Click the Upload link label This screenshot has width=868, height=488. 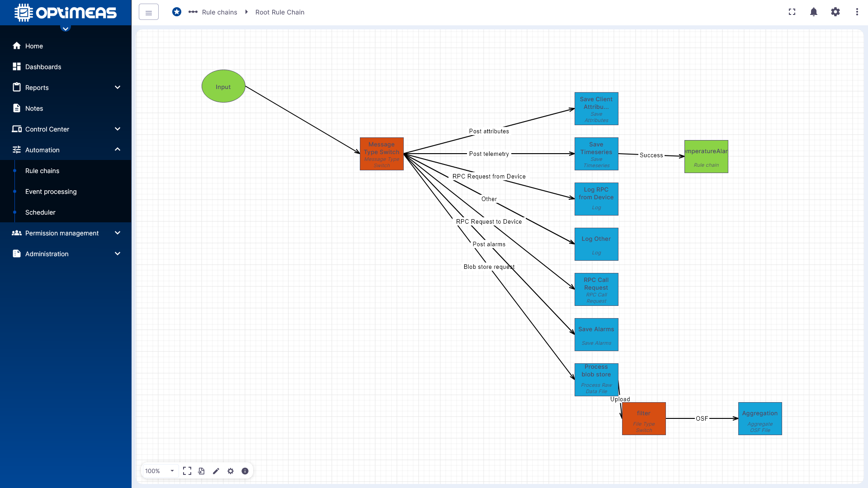pyautogui.click(x=620, y=399)
